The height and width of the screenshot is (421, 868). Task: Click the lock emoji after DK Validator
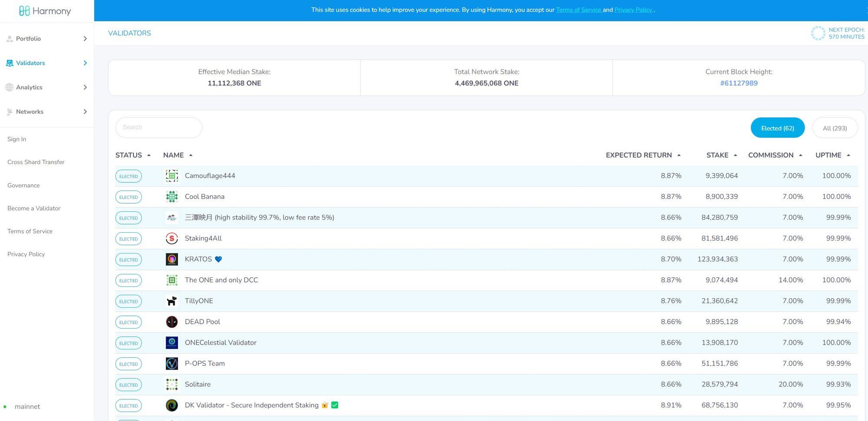tap(325, 405)
